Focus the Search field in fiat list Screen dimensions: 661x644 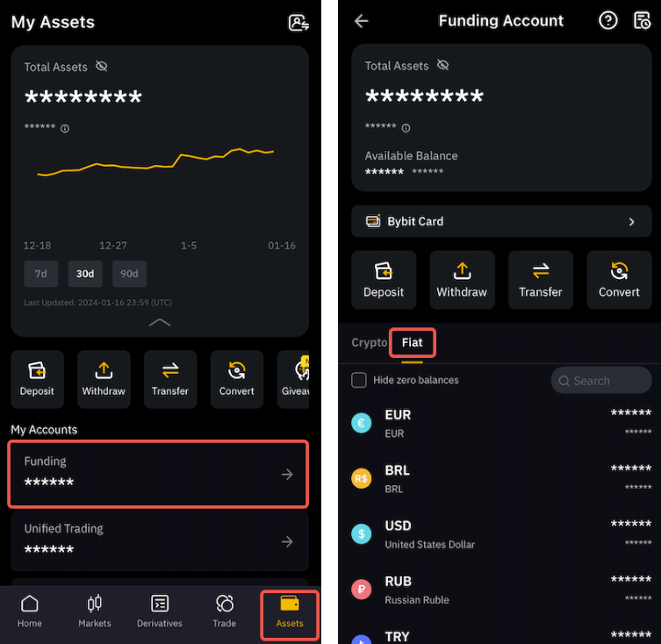(x=601, y=381)
